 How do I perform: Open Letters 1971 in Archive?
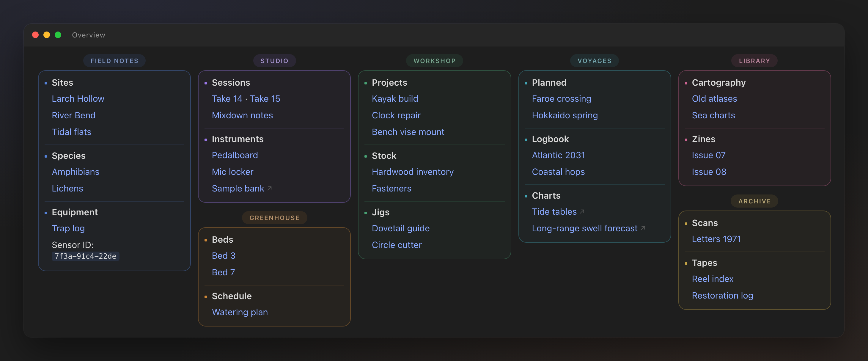[716, 239]
